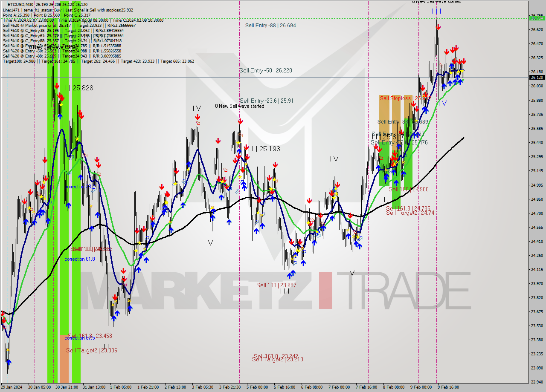The image size is (546, 392).
Task: Click the 'Sell Target2 | 24.74' label
Action: pos(410,213)
